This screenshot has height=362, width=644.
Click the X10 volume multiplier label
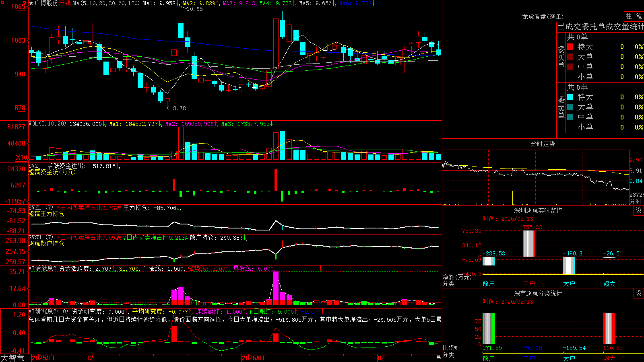point(21,157)
